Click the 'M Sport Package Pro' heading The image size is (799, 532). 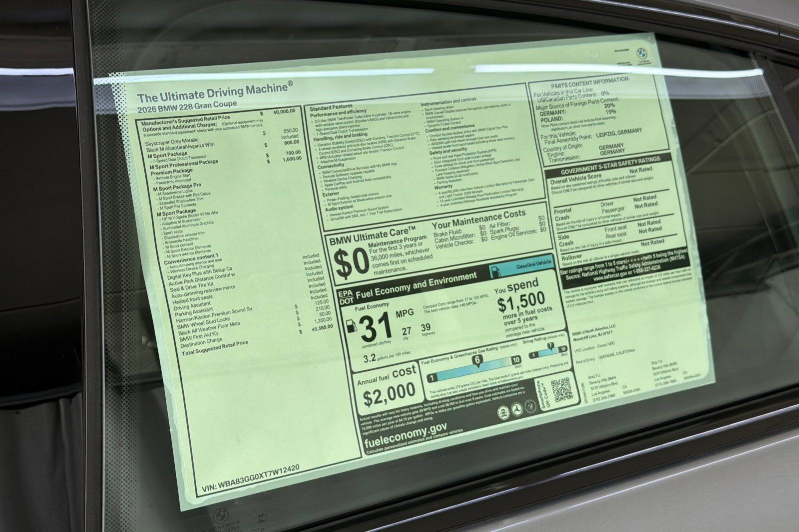pyautogui.click(x=177, y=186)
